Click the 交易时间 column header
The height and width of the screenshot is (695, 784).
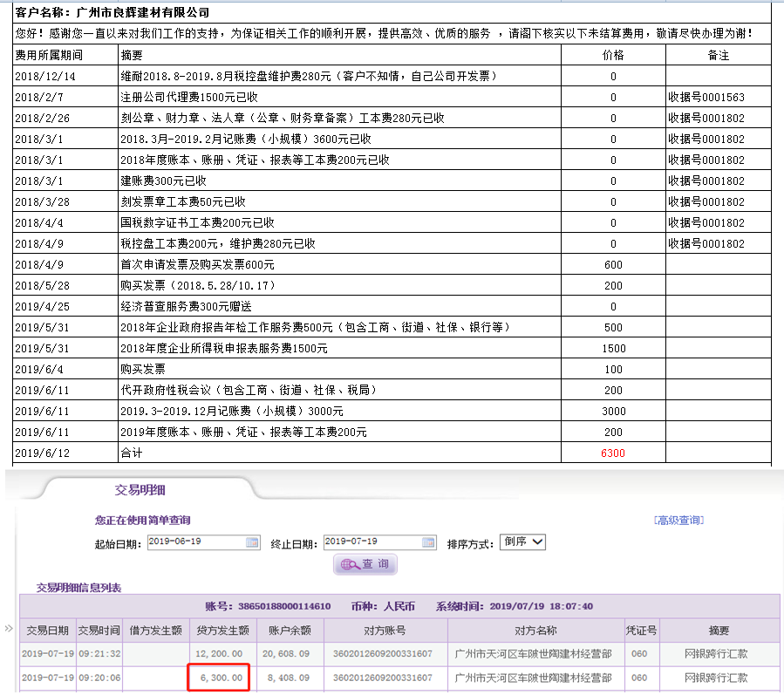coord(99,630)
